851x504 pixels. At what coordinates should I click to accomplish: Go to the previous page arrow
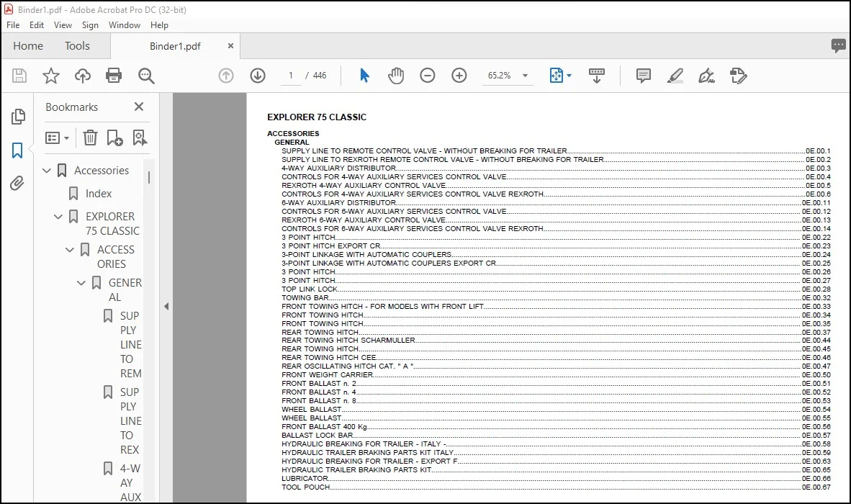coord(226,76)
